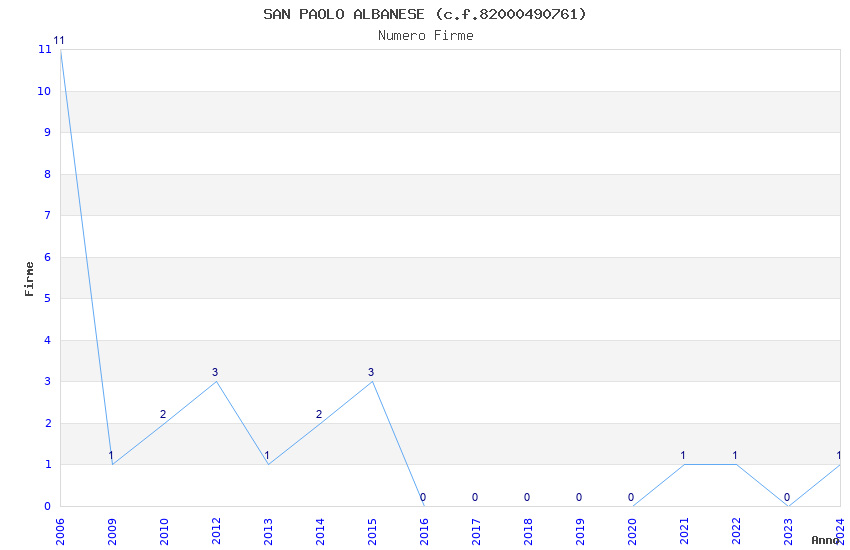Click the data value 1 above year 2021
The image size is (850, 550).
coord(683,455)
